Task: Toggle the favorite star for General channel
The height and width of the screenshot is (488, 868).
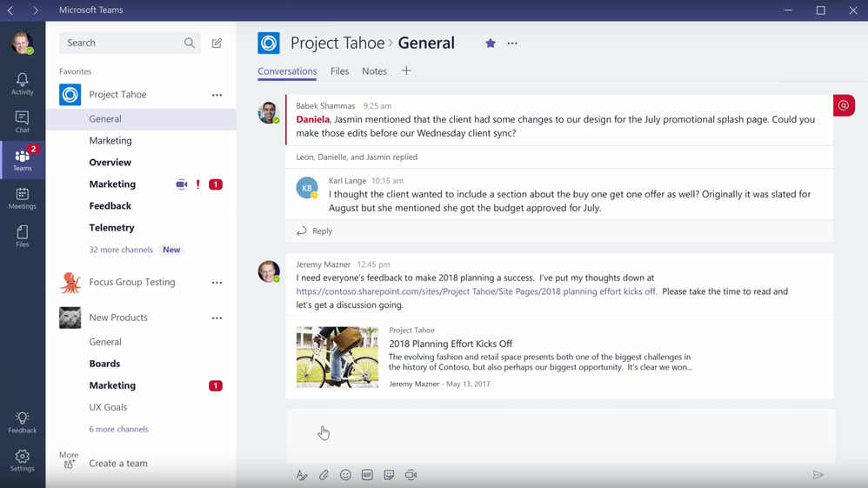Action: click(x=491, y=43)
